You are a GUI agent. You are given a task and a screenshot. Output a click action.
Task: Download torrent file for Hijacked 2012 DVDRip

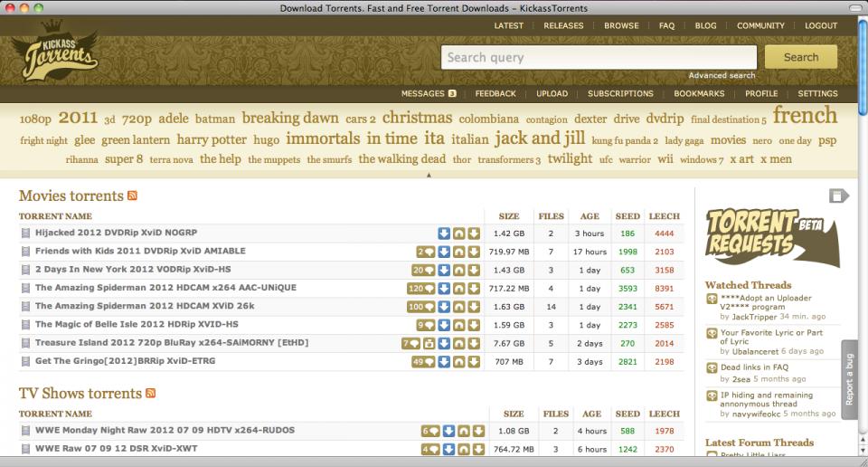click(474, 233)
